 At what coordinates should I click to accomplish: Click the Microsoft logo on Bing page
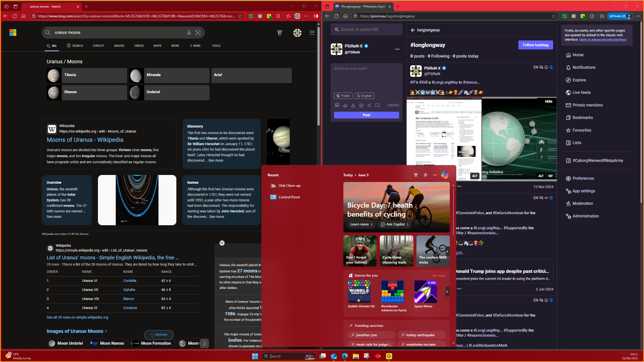[x=13, y=33]
